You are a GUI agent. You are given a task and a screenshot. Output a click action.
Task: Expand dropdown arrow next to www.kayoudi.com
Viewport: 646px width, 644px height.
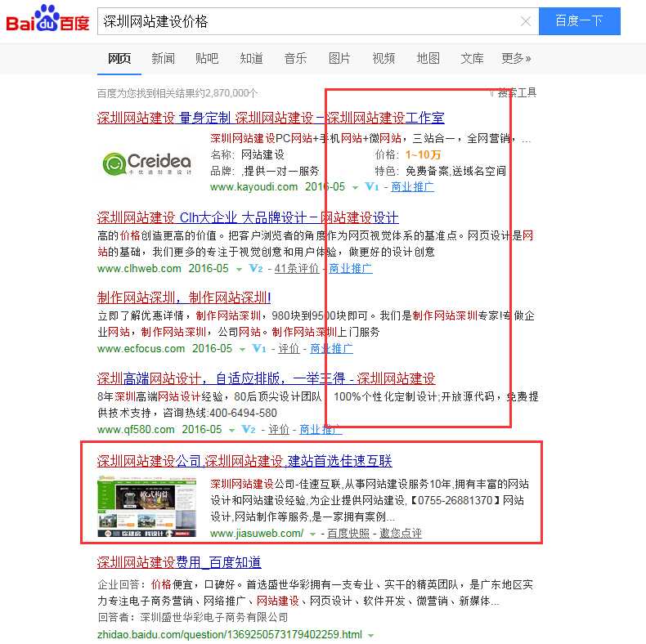click(355, 188)
